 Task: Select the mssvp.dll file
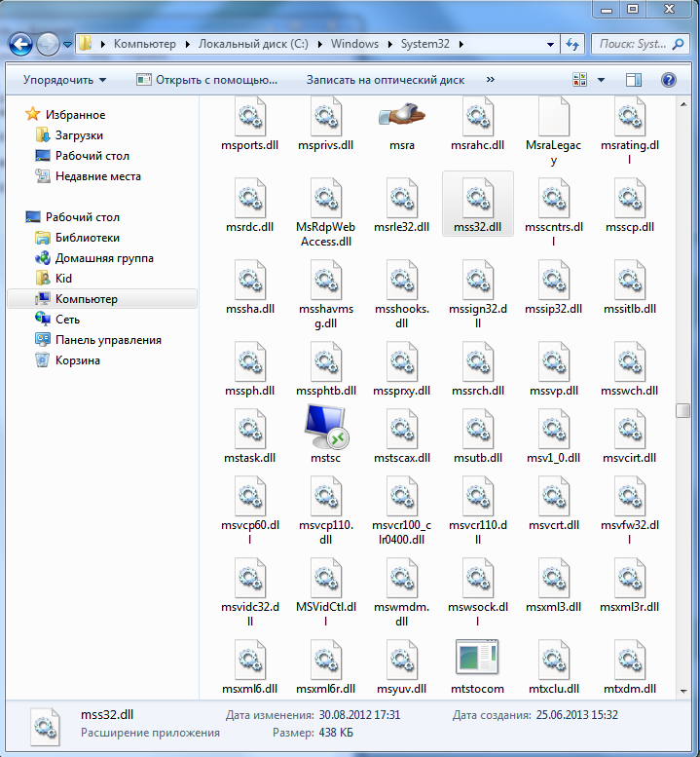pyautogui.click(x=553, y=370)
